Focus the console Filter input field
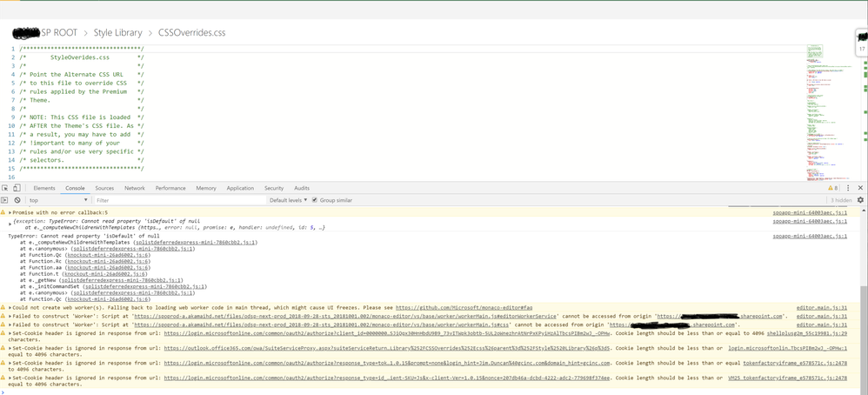 click(180, 200)
